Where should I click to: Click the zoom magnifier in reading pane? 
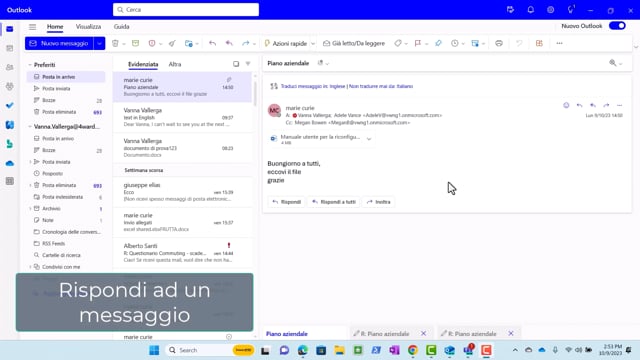613,63
